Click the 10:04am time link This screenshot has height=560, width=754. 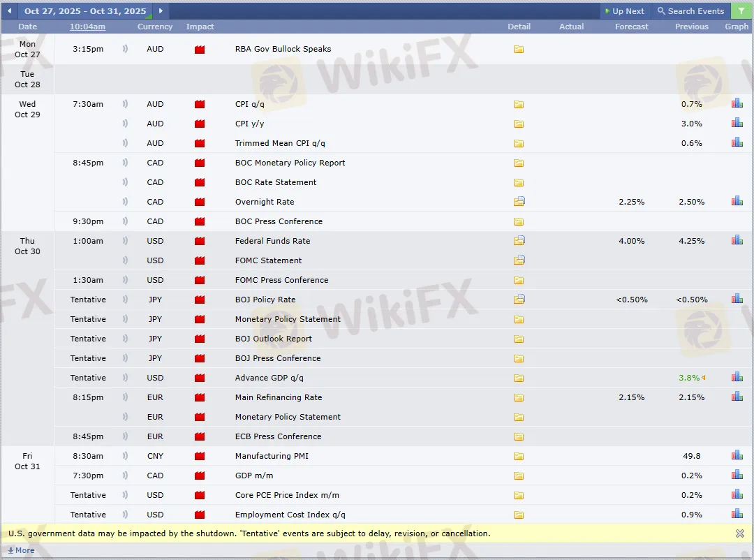click(87, 27)
